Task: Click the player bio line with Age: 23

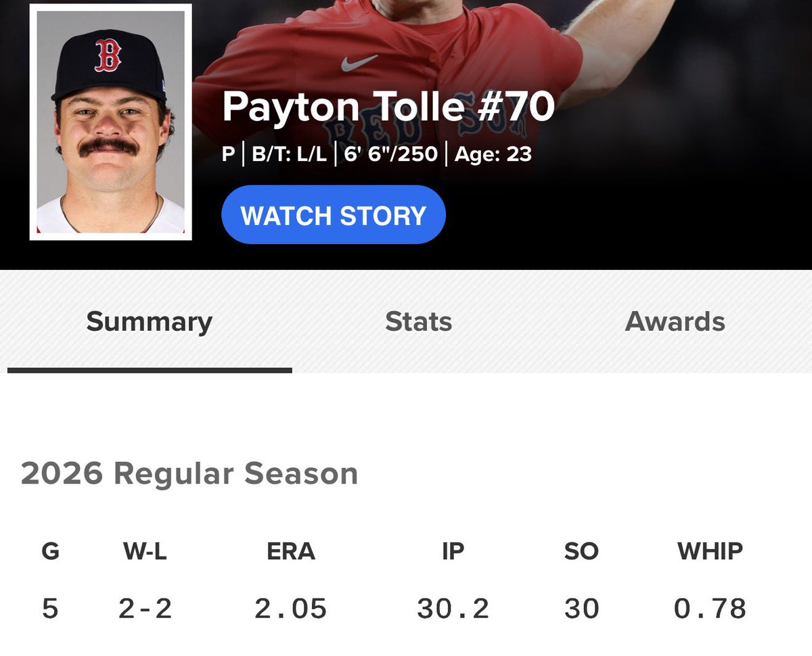Action: click(377, 155)
